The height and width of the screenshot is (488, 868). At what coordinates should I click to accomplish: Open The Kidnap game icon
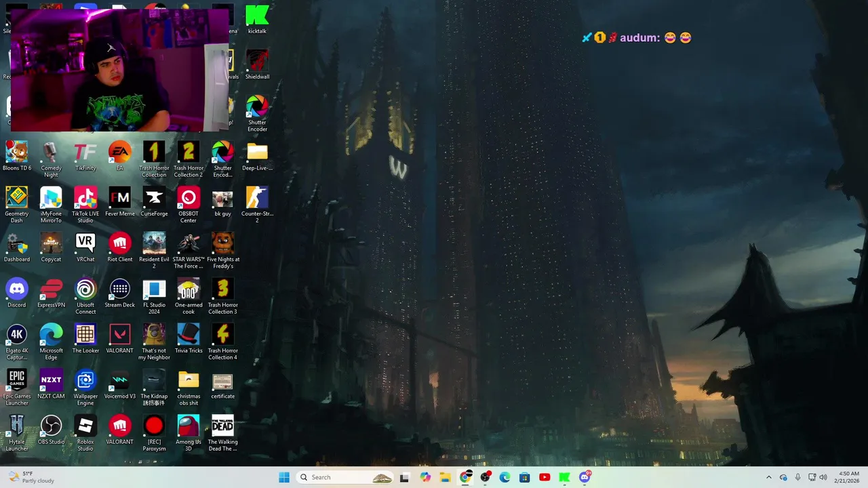(x=154, y=388)
